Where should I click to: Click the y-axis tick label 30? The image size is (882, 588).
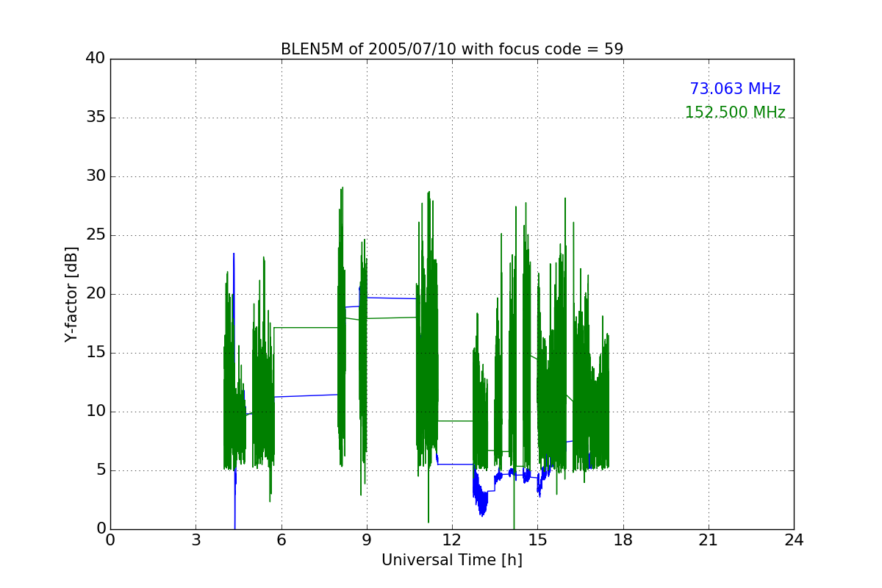pos(96,176)
